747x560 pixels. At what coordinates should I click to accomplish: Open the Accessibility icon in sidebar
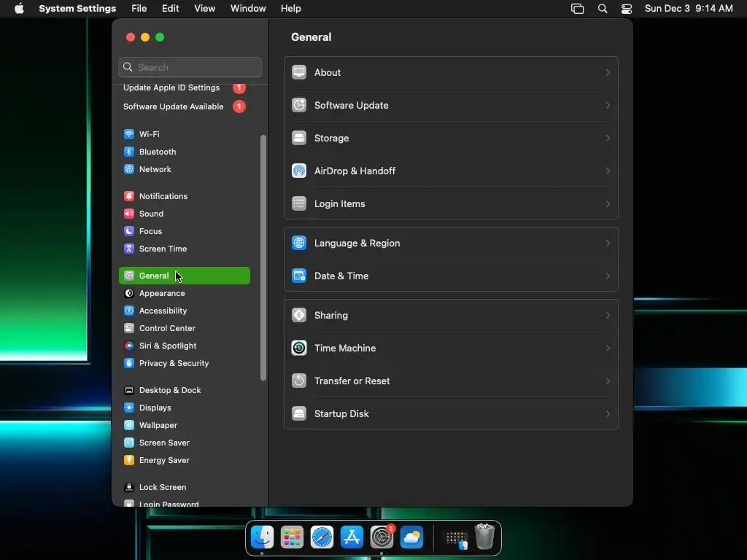(x=128, y=311)
